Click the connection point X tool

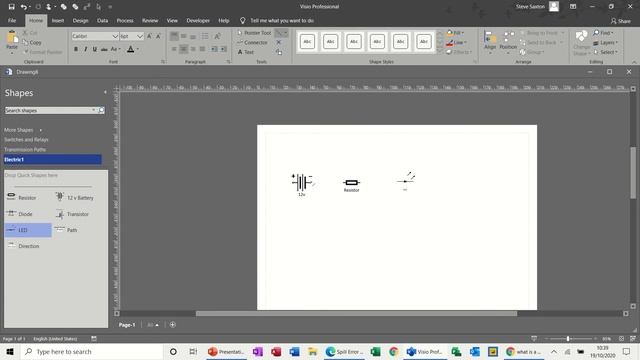click(279, 42)
